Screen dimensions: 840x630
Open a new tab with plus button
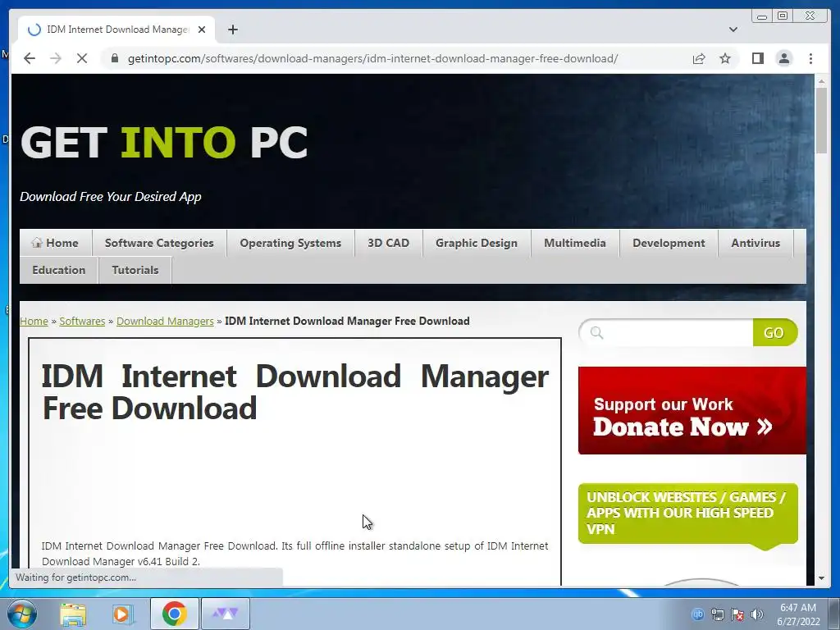tap(232, 30)
